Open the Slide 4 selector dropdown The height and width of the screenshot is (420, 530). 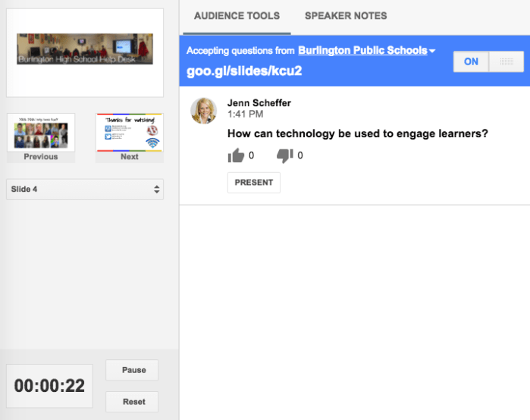[84, 189]
